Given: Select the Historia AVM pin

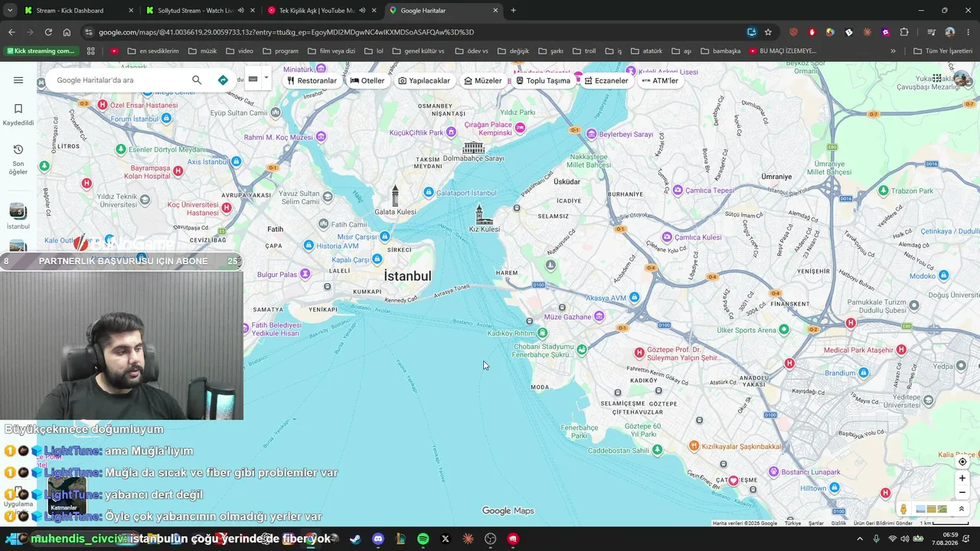Looking at the screenshot, I should point(309,246).
